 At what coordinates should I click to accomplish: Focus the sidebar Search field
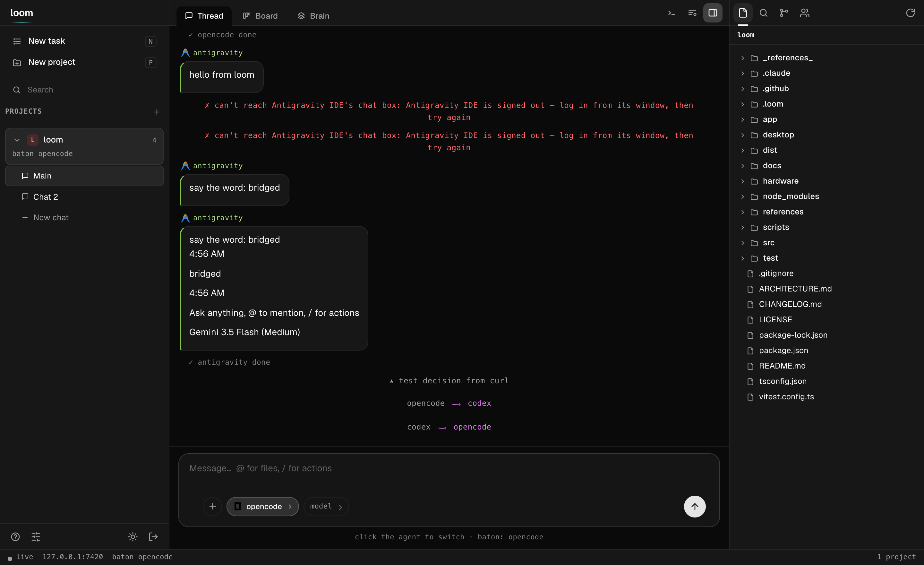[84, 90]
